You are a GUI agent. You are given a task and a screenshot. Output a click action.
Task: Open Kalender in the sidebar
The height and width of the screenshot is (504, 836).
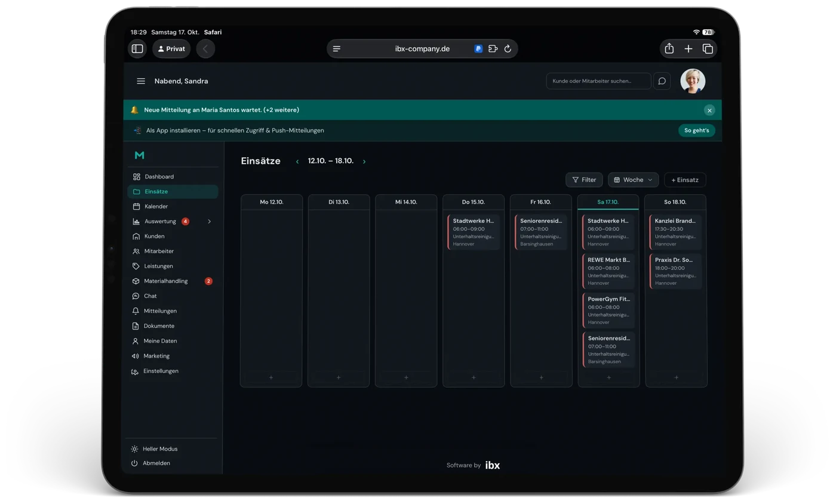[173, 207]
